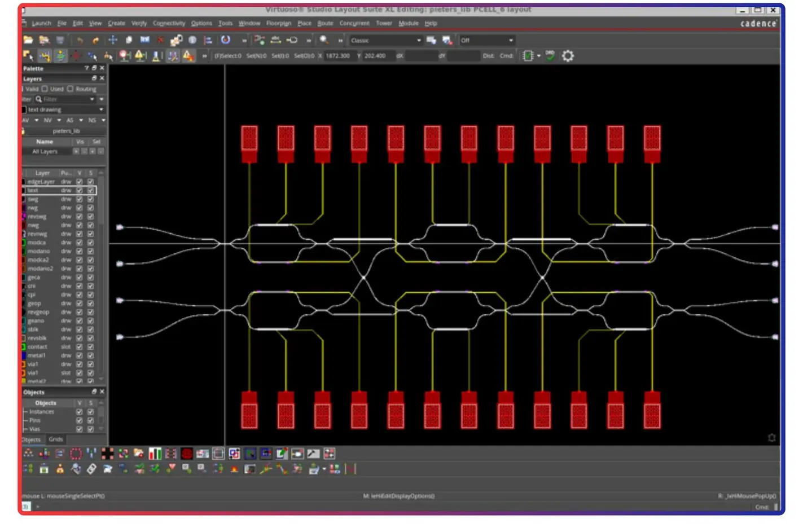Open the Off dropdown in top toolbar
Image resolution: width=803 pixels, height=532 pixels.
[486, 40]
